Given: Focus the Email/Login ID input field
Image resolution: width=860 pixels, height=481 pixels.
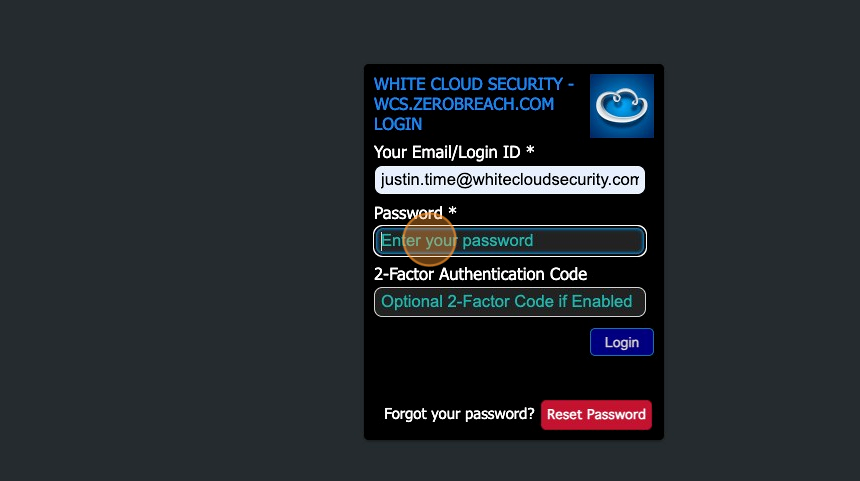Looking at the screenshot, I should 510,180.
